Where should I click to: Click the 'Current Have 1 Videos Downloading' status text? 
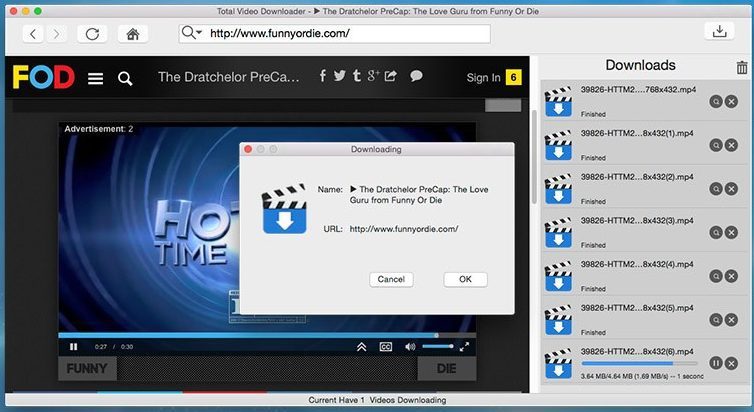pos(377,400)
